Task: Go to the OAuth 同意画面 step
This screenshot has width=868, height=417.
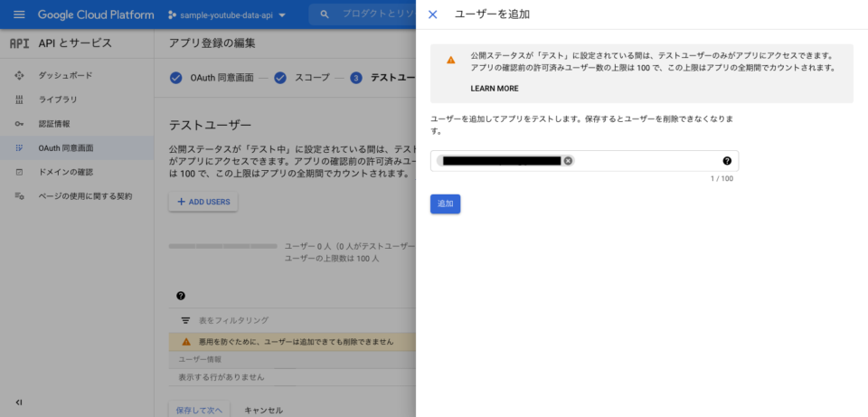Action: (212, 78)
